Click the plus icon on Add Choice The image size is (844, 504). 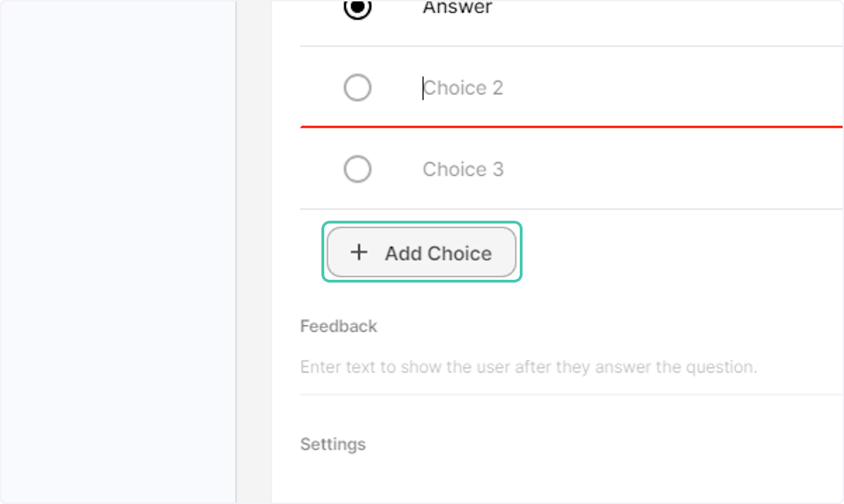point(359,252)
